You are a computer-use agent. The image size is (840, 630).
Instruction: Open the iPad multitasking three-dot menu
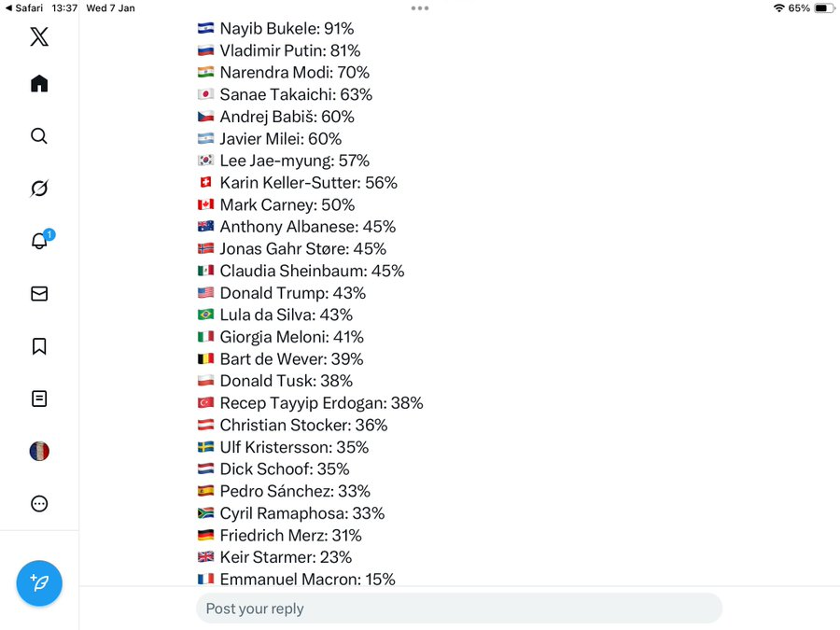click(420, 7)
